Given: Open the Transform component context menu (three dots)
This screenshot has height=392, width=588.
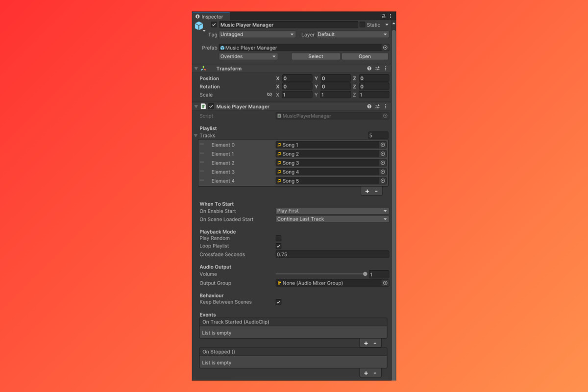Looking at the screenshot, I should (386, 68).
